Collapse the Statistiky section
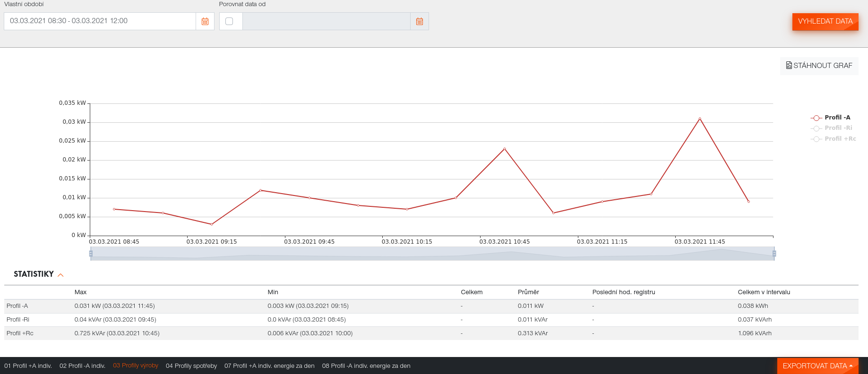 tap(60, 275)
